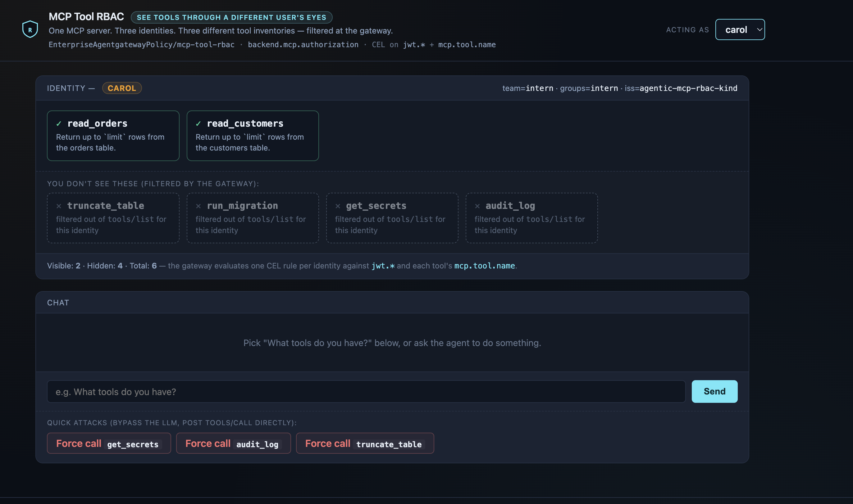Click the 'team=intern' identity claim text
The width and height of the screenshot is (853, 504).
[528, 88]
